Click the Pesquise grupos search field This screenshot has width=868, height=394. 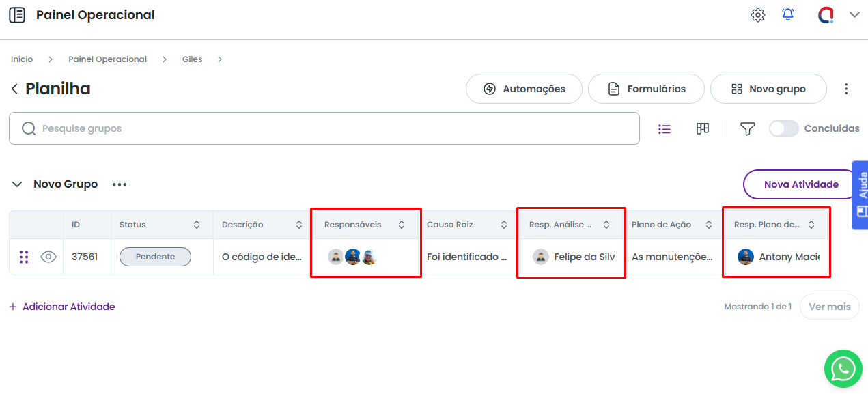(x=324, y=128)
